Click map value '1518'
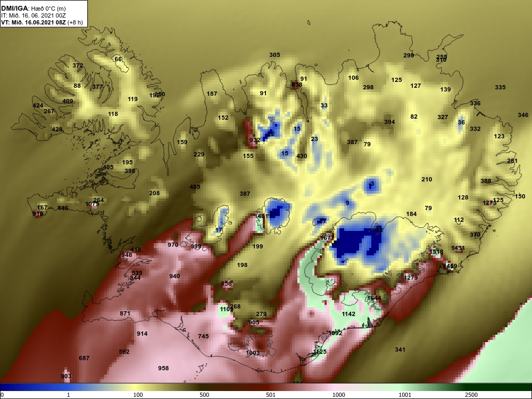Viewport: 532px width, 399px height. pyautogui.click(x=436, y=252)
